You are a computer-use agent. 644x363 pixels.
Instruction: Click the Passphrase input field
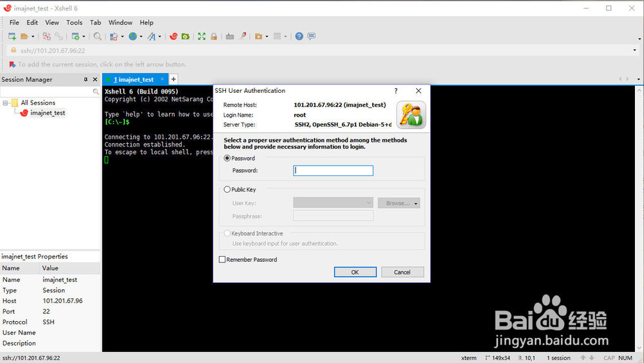coord(333,216)
